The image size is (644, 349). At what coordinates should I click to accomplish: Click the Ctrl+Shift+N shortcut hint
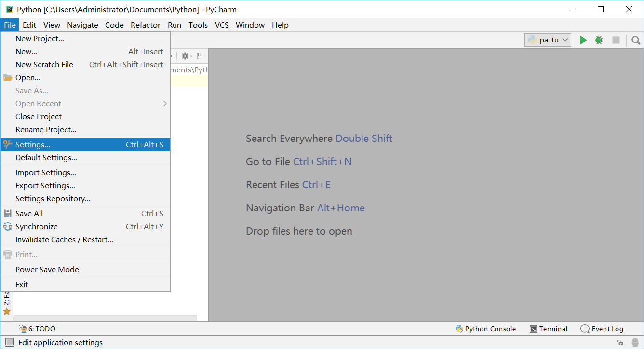(x=322, y=162)
